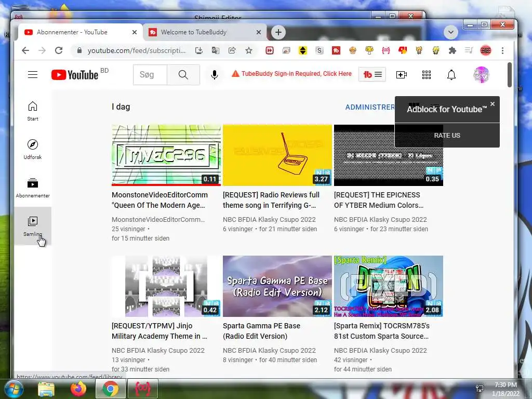Close the Welcome to TubeBuddy tab
This screenshot has height=399, width=532.
click(x=259, y=32)
